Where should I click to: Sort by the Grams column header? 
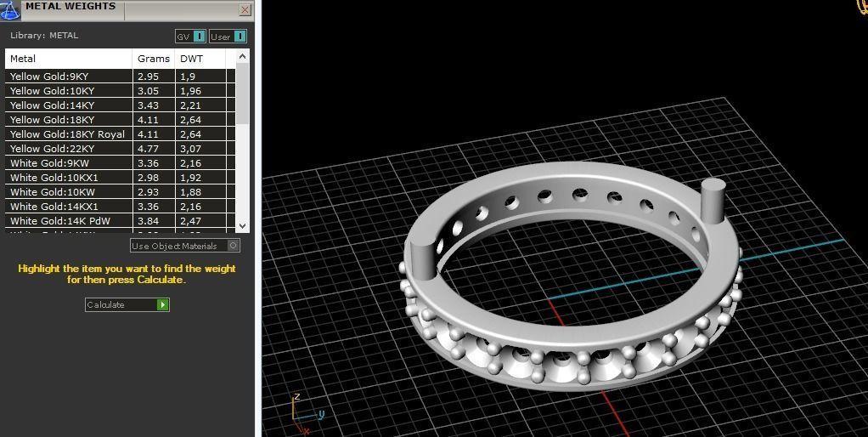154,59
